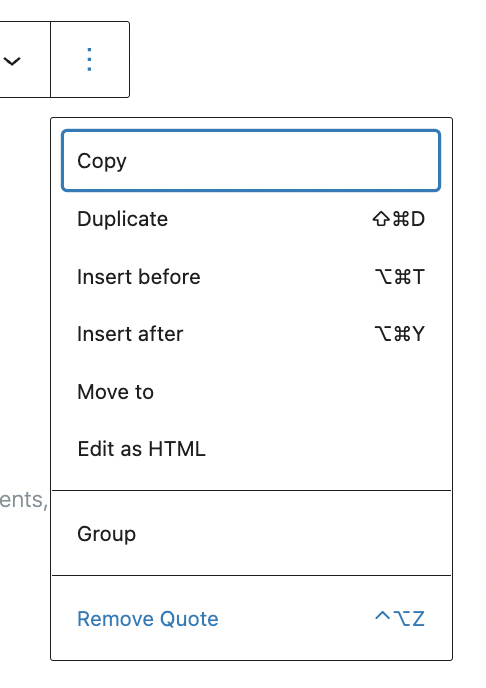Click the Remove Quote link

click(x=147, y=619)
